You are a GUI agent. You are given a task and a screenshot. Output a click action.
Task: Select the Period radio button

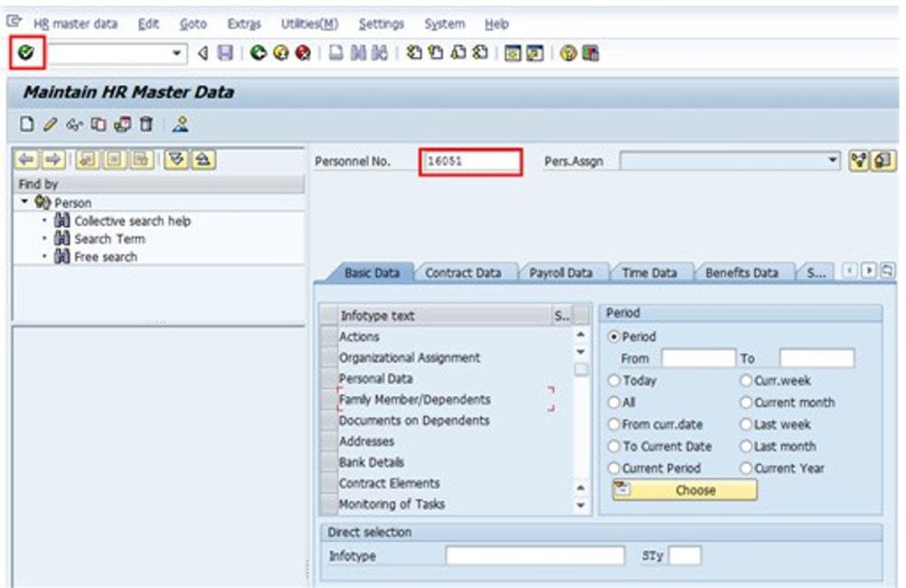pyautogui.click(x=614, y=337)
